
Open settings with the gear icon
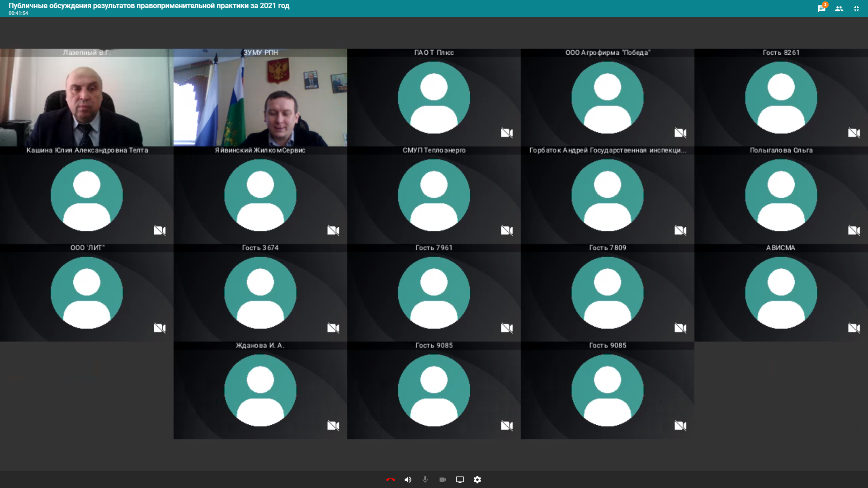tap(477, 479)
